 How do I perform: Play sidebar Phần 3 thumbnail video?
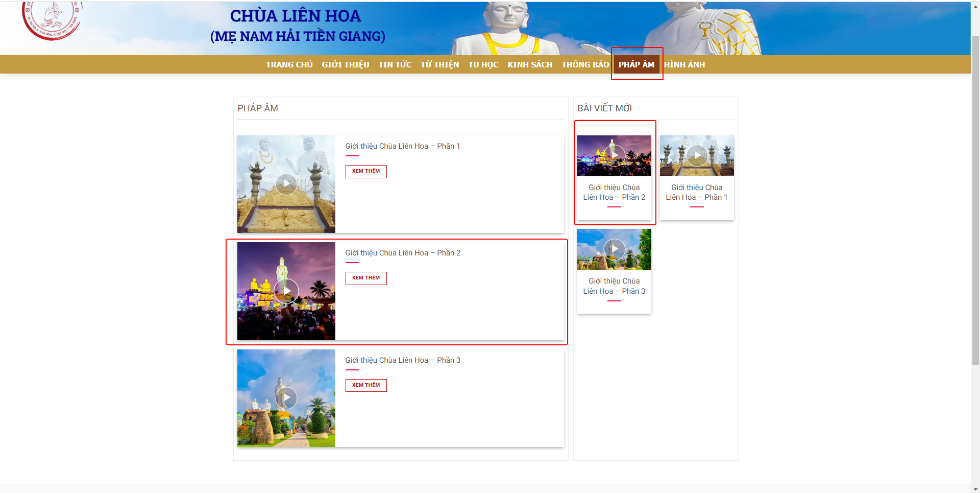tap(614, 249)
